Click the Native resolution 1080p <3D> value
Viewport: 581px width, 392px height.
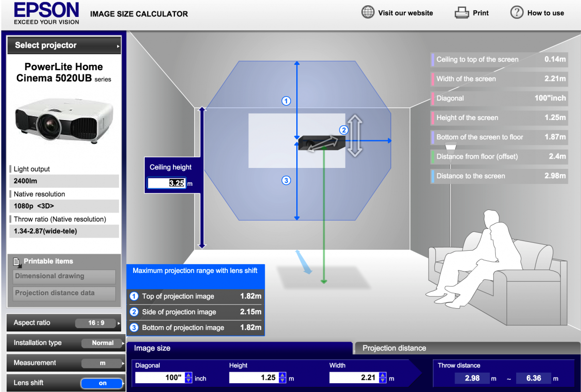64,206
